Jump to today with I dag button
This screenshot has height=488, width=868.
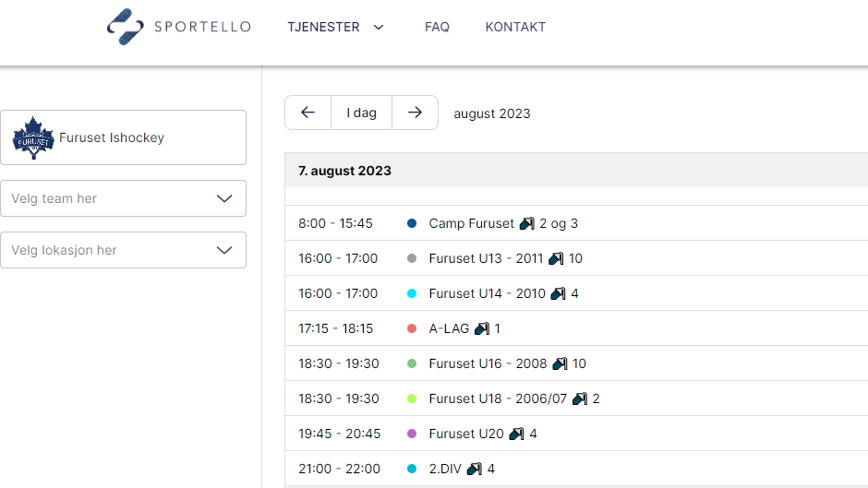[361, 113]
